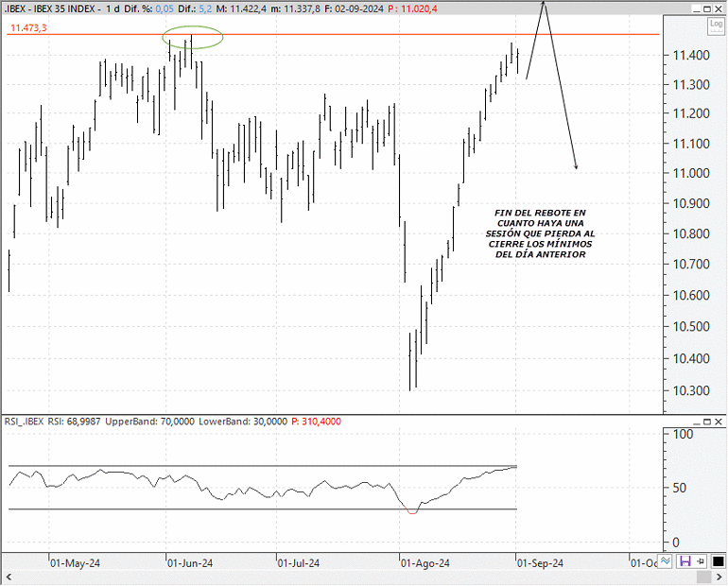Select the orange '11.473,3' level label
The width and height of the screenshot is (728, 586).
point(28,28)
